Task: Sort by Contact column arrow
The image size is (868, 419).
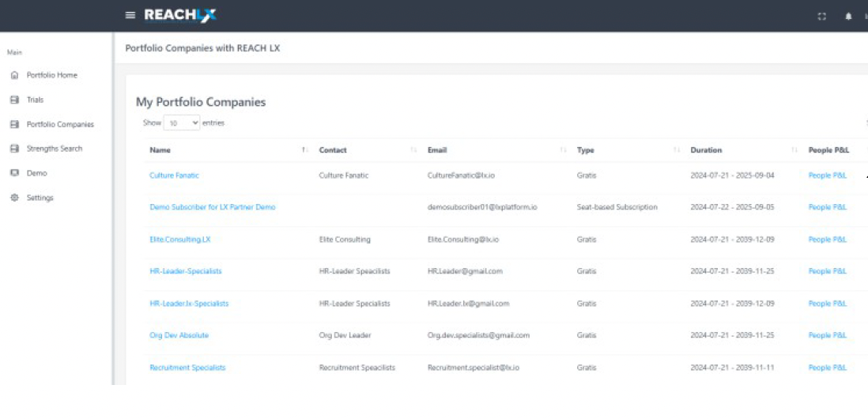Action: click(x=413, y=150)
